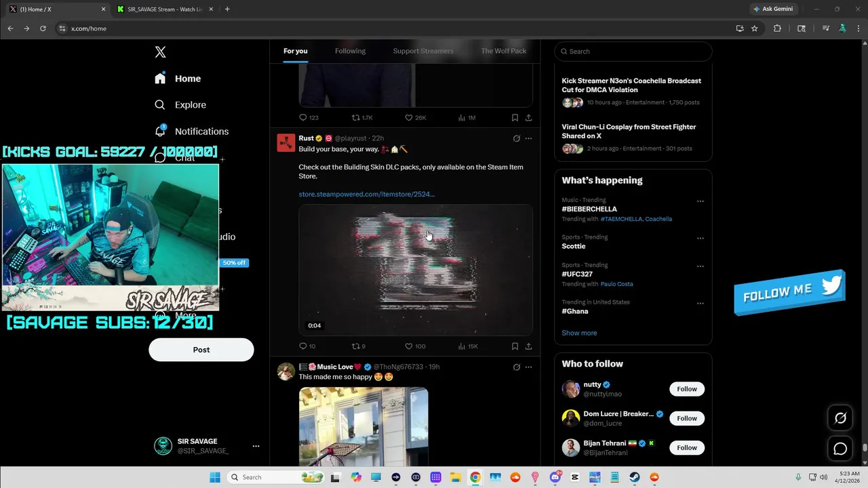Open Explore in the left sidebar
The height and width of the screenshot is (488, 868).
point(180,105)
